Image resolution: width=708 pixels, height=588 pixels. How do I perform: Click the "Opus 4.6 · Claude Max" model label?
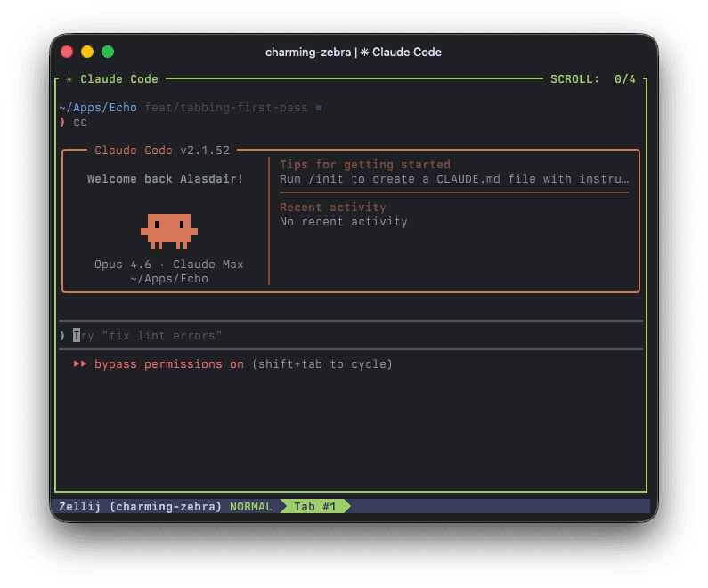168,265
